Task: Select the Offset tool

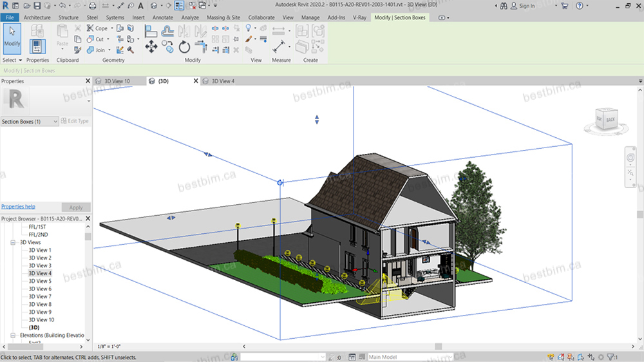Action: [167, 31]
